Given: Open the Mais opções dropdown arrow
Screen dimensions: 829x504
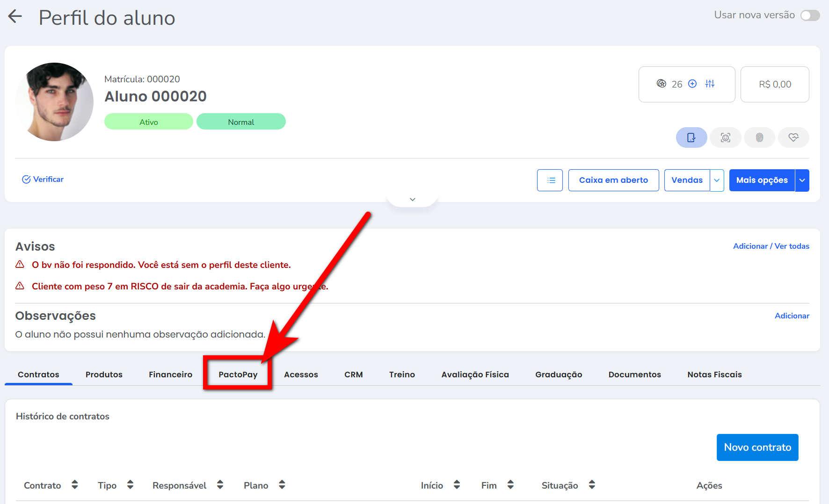Looking at the screenshot, I should 802,180.
